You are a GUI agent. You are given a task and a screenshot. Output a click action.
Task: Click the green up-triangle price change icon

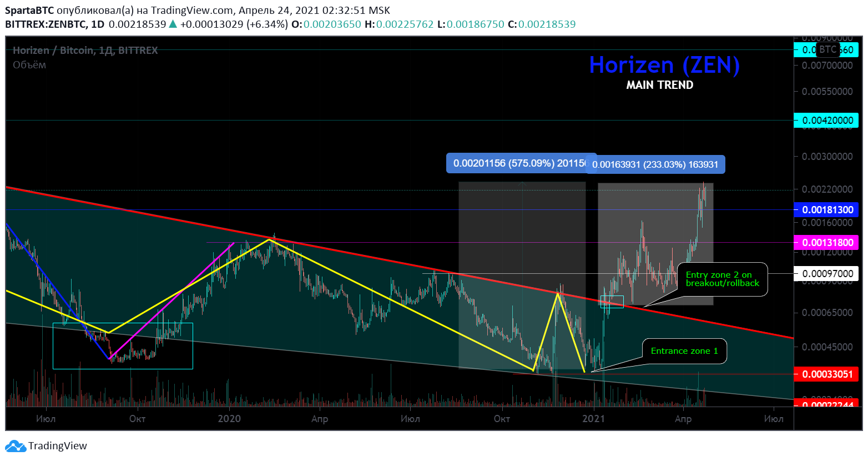173,24
